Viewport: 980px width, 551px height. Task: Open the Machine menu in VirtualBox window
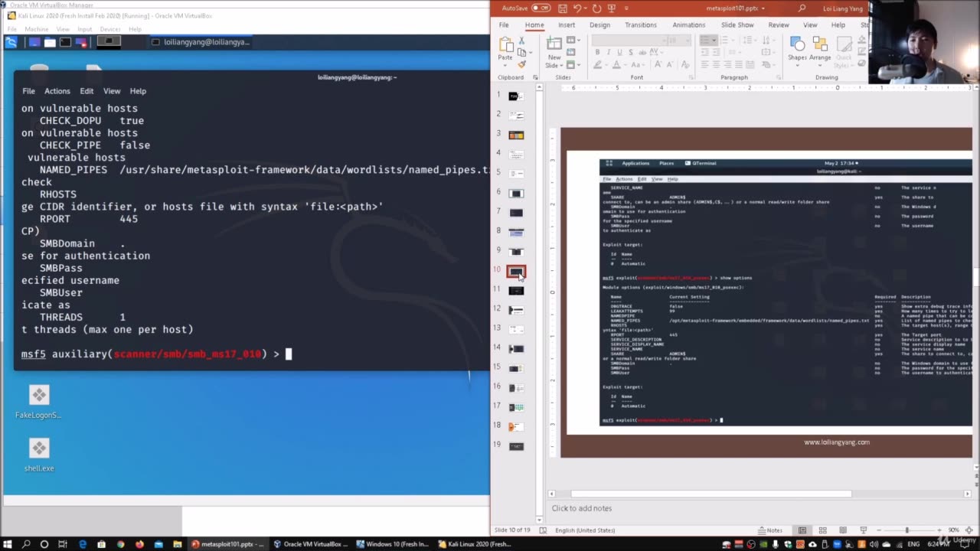(x=36, y=29)
